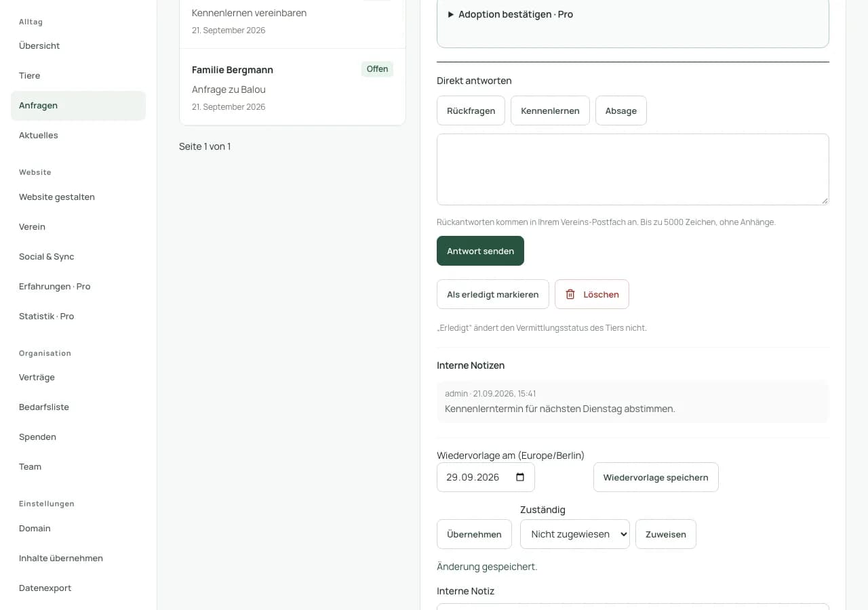Click the Änderung gespeichert. status message
868x610 pixels.
point(487,567)
